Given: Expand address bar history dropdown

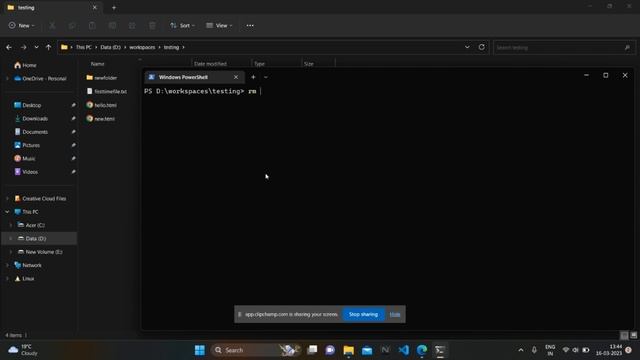Looking at the screenshot, I should pyautogui.click(x=467, y=47).
